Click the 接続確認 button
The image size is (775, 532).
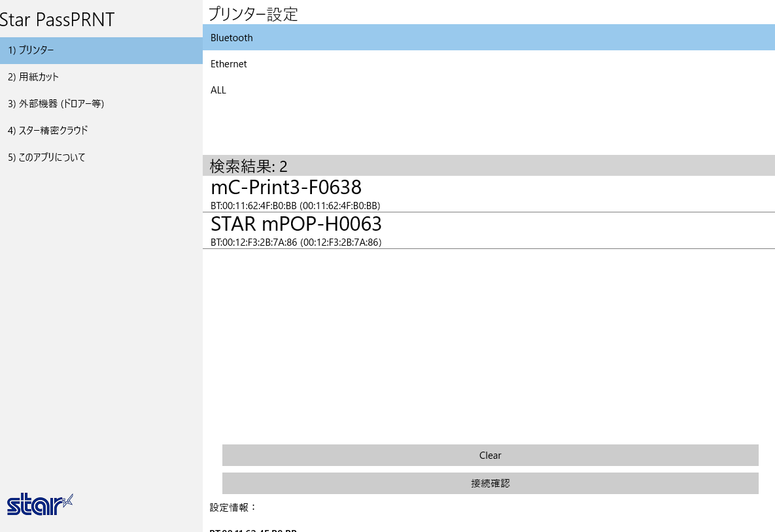pyautogui.click(x=490, y=484)
